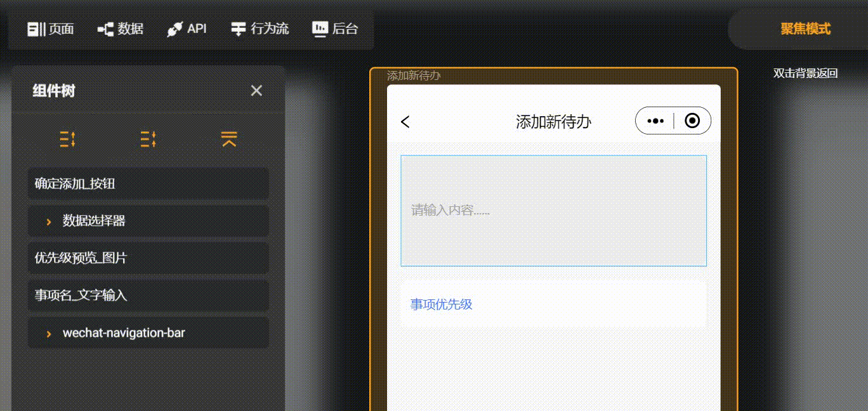
Task: Click the capsule record-circle icon
Action: pyautogui.click(x=692, y=121)
